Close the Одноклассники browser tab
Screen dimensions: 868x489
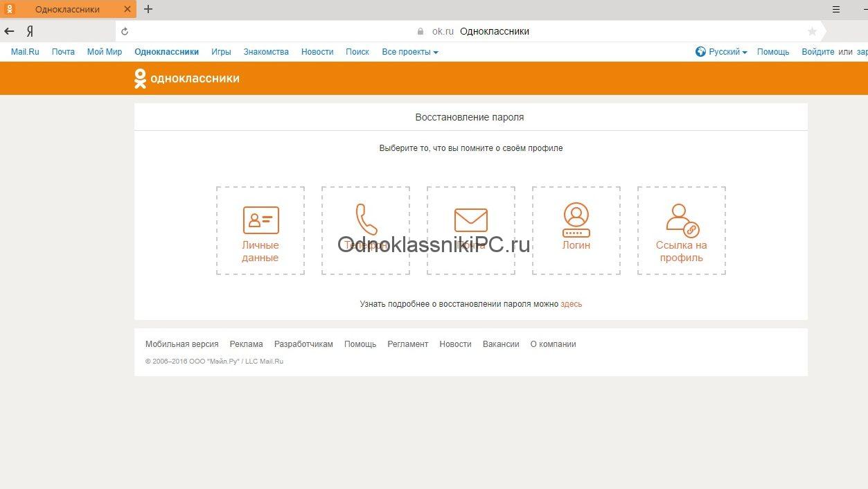127,9
